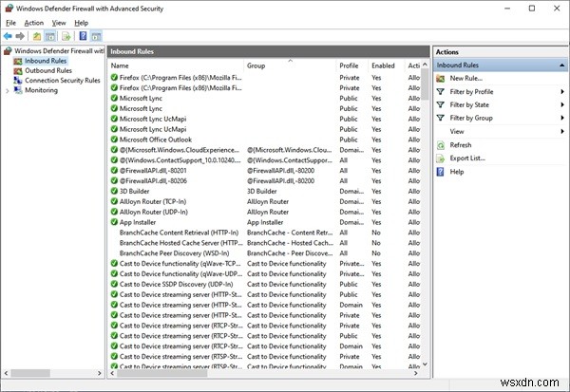Select BranchCache Content Retrieval (HTTP-In) rule
Image resolution: width=570 pixels, height=392 pixels.
[x=265, y=233]
